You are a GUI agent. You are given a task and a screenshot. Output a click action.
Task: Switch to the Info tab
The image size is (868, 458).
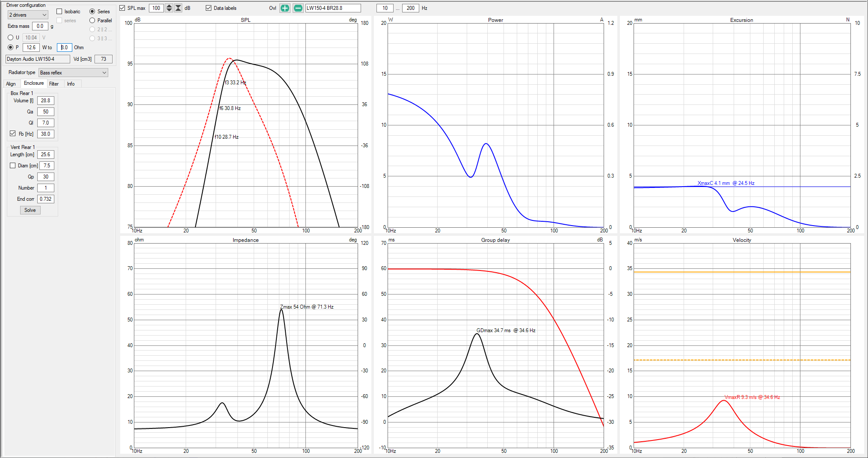71,84
